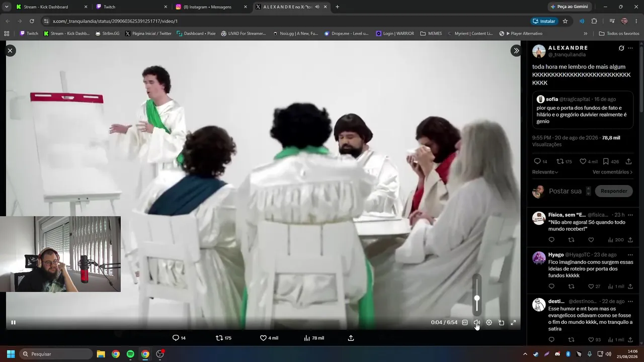This screenshot has width=644, height=362.
Task: Open Spotify from the taskbar
Action: [x=130, y=354]
